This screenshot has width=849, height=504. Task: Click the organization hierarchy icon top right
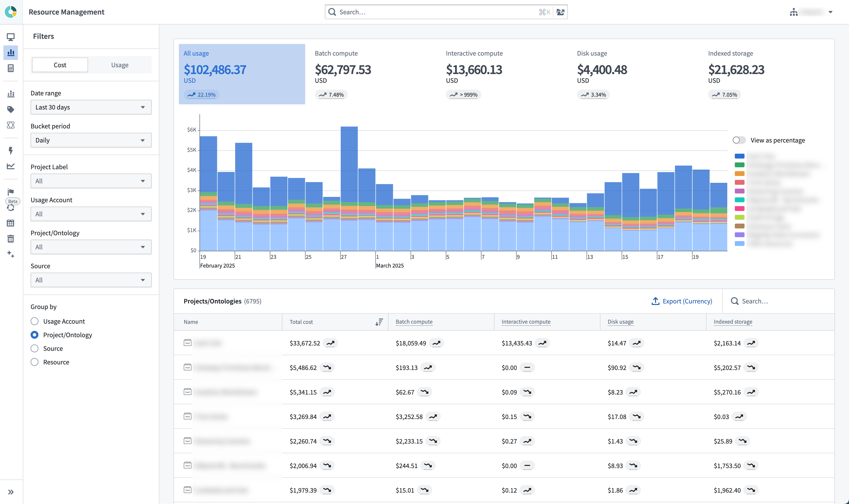[794, 12]
